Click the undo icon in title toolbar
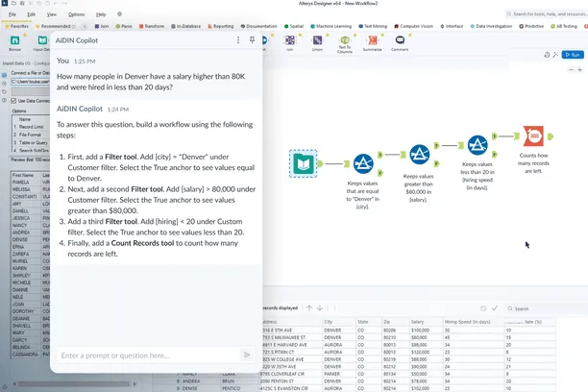This screenshot has width=588, height=392. click(56, 4)
